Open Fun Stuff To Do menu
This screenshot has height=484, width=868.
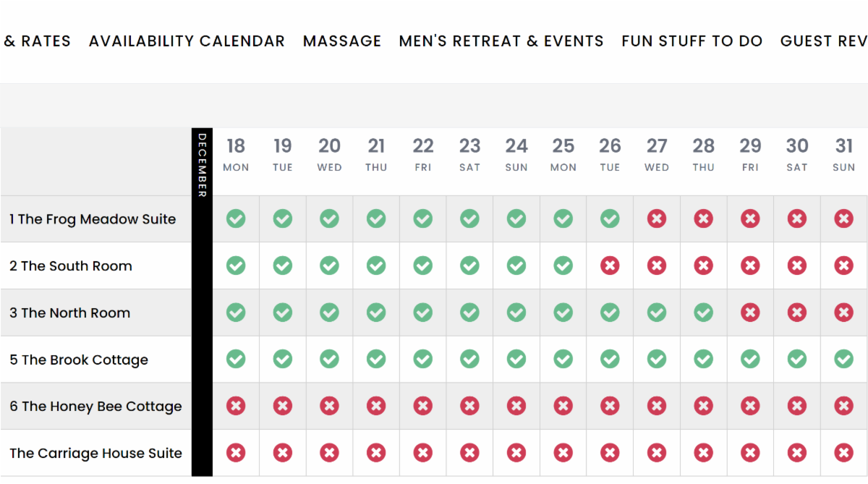[692, 41]
